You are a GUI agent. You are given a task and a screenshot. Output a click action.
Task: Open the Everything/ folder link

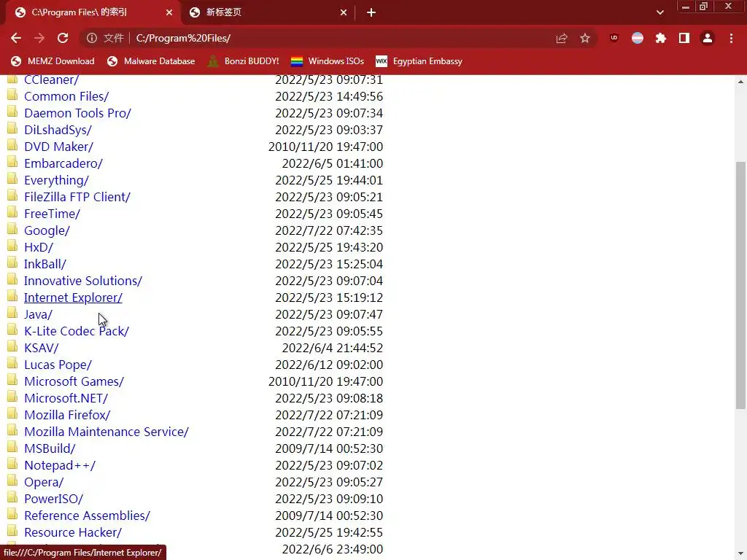(56, 180)
